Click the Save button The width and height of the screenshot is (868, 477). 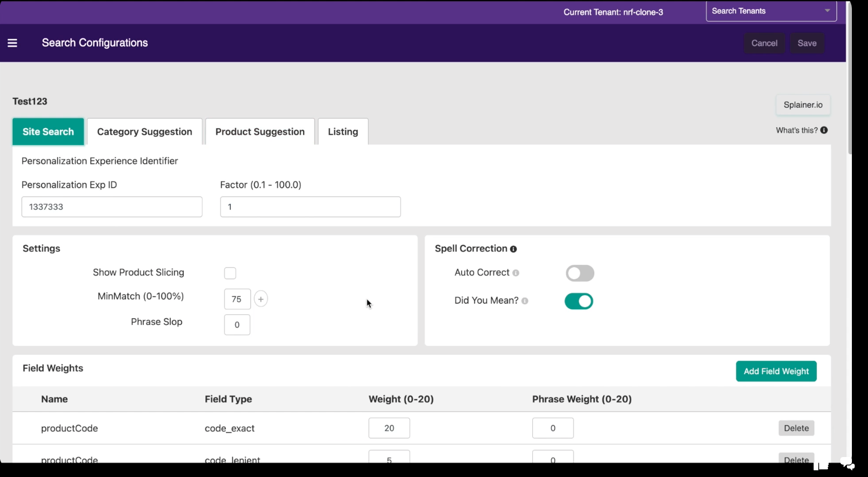click(x=807, y=43)
